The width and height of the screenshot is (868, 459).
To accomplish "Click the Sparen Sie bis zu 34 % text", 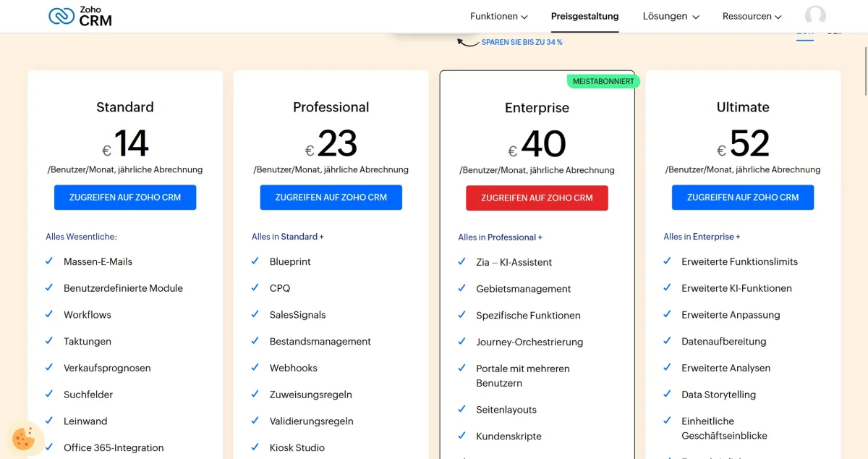I will [x=522, y=42].
